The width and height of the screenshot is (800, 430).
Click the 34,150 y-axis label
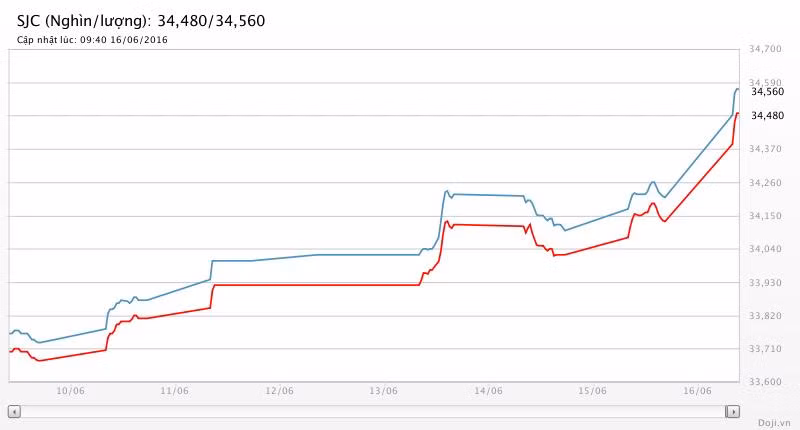765,216
